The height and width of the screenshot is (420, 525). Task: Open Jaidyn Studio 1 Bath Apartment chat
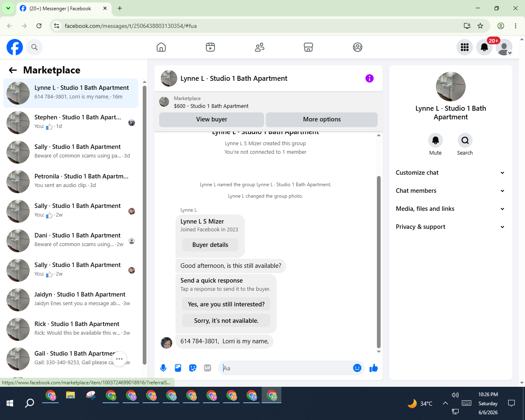pyautogui.click(x=71, y=300)
